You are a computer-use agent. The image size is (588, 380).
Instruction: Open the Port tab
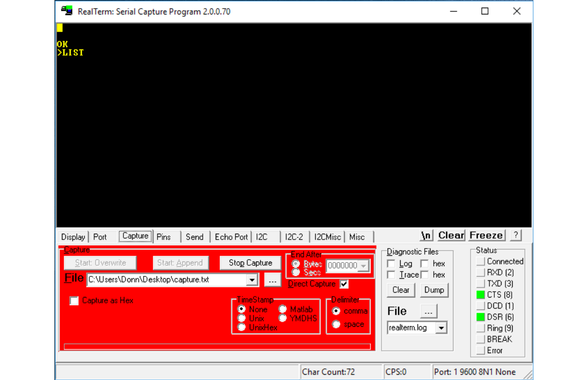pos(100,237)
